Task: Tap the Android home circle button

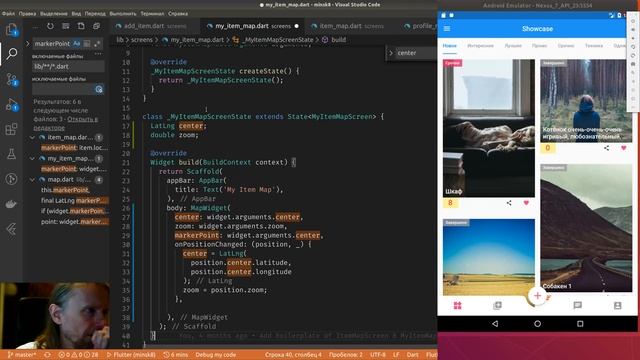Action: (x=538, y=324)
